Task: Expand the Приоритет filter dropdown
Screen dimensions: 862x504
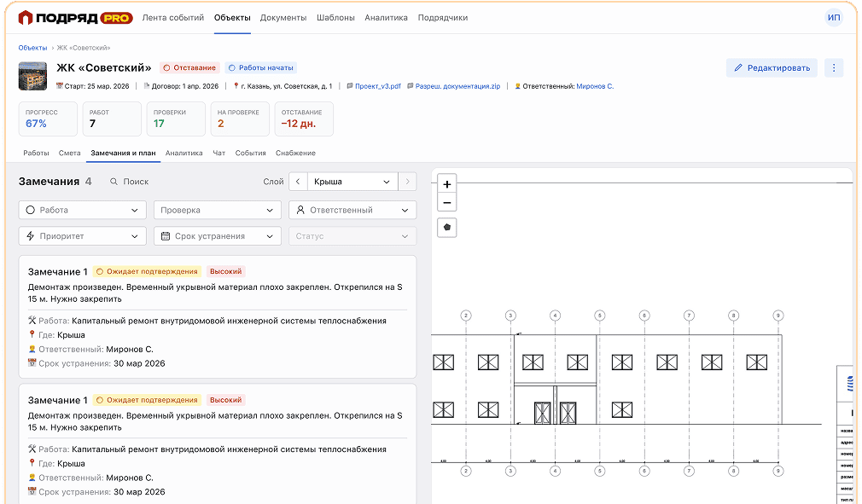Action: (x=83, y=236)
